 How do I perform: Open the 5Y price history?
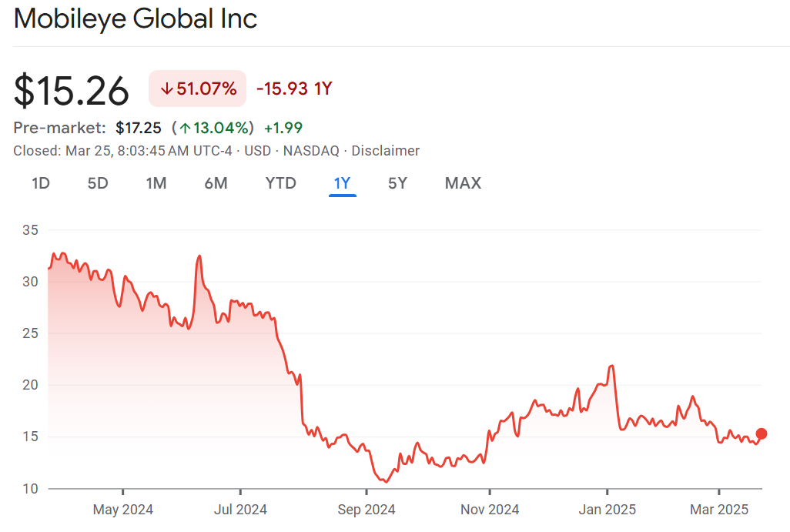pyautogui.click(x=397, y=183)
